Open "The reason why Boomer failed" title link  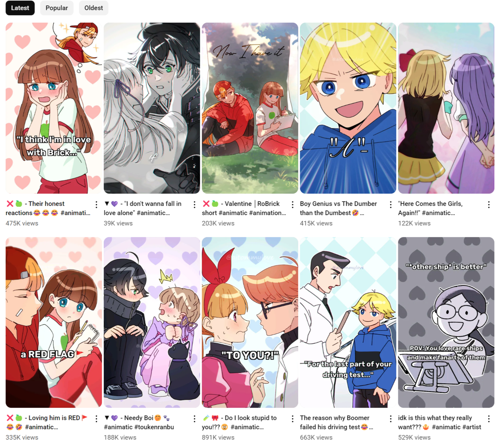336,422
